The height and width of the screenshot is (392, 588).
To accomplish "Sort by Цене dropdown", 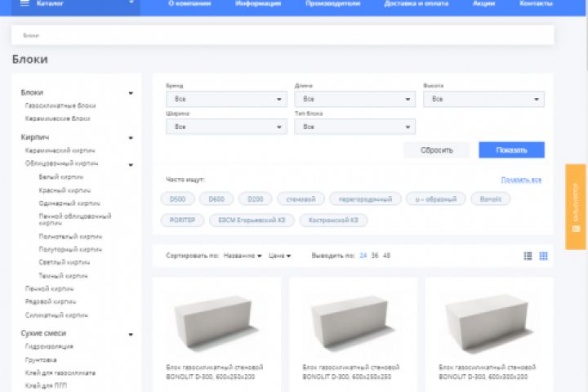I will (x=279, y=256).
